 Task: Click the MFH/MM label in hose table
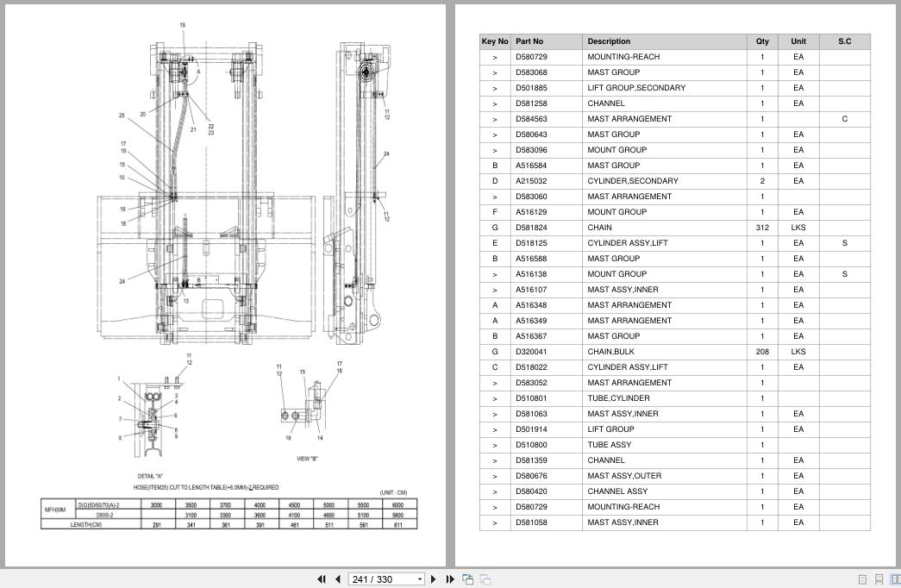[x=55, y=510]
